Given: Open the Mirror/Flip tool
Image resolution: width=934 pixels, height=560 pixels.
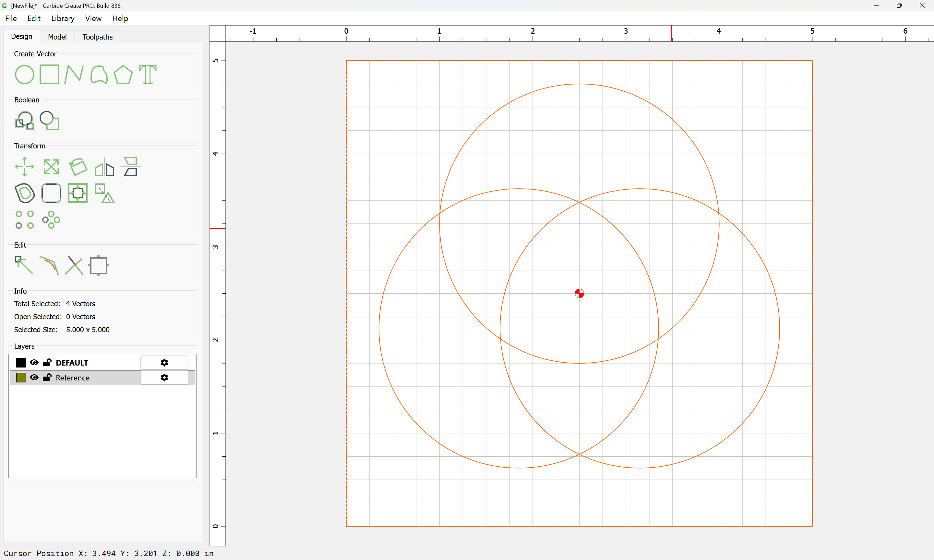Looking at the screenshot, I should pyautogui.click(x=104, y=167).
